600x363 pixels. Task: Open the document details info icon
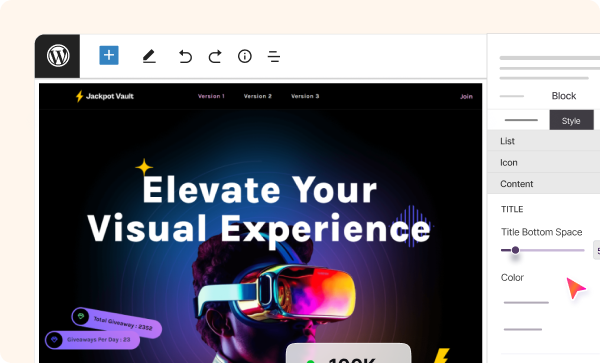click(245, 56)
